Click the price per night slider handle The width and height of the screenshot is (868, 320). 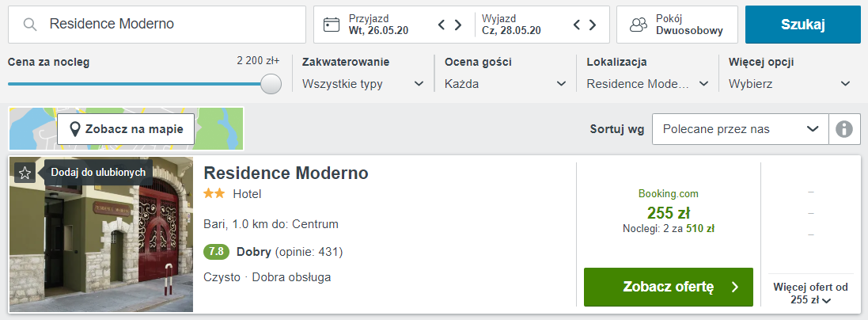[x=271, y=84]
